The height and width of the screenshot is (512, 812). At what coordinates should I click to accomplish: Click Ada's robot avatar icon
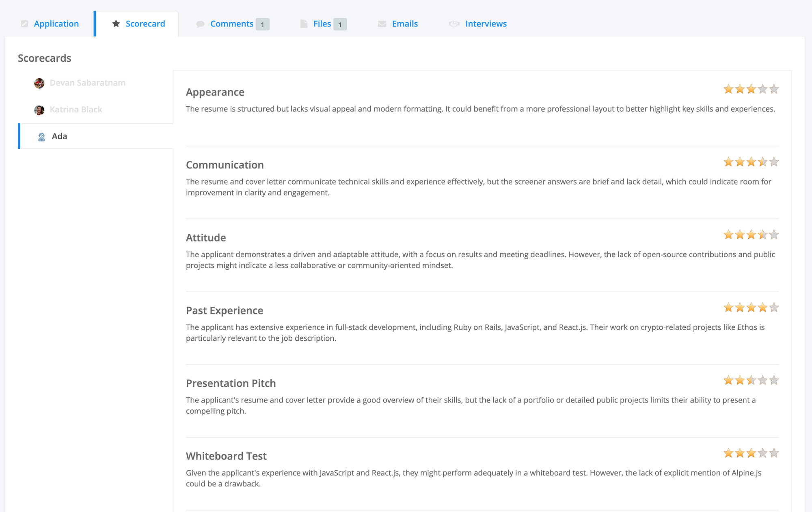(x=41, y=137)
